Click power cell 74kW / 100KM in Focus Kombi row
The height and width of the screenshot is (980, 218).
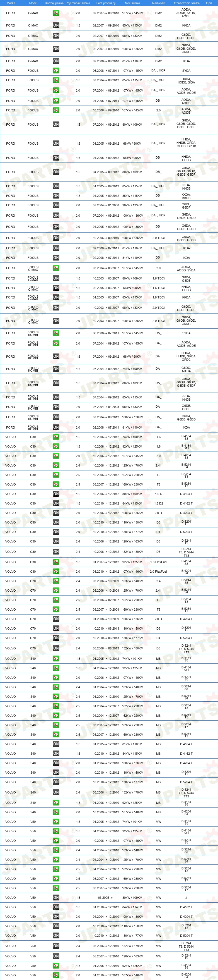132,369
